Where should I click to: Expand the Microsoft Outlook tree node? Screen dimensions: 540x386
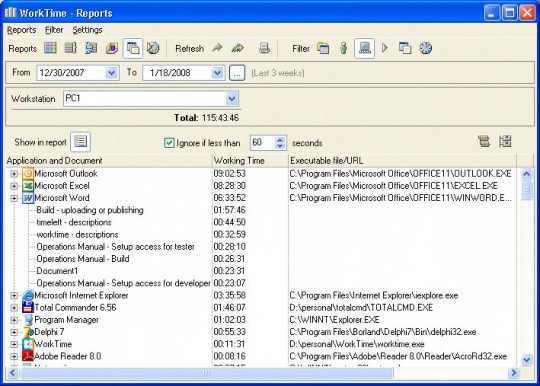coord(14,174)
